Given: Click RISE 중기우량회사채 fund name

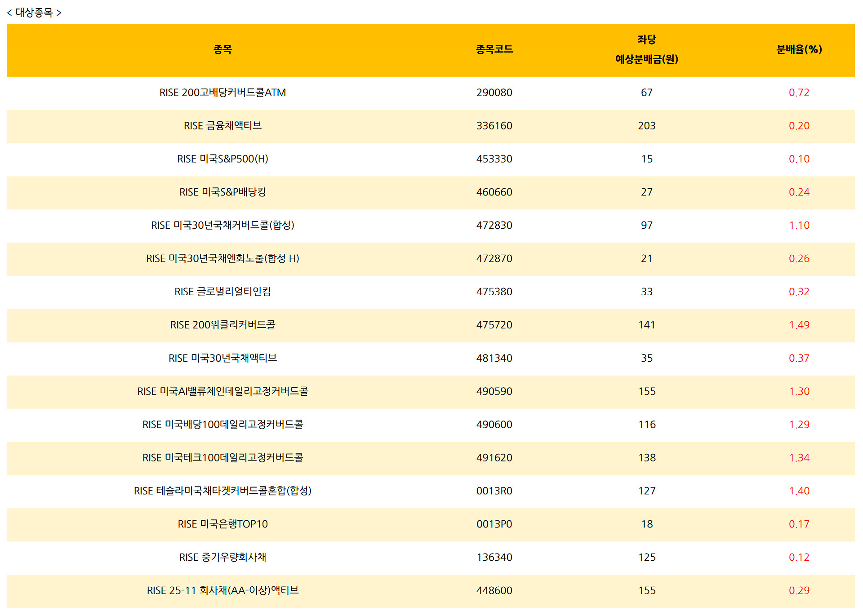Looking at the screenshot, I should point(222,558).
